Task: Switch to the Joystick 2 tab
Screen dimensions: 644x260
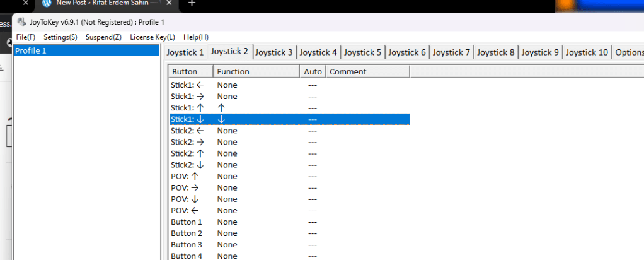Action: tap(229, 51)
